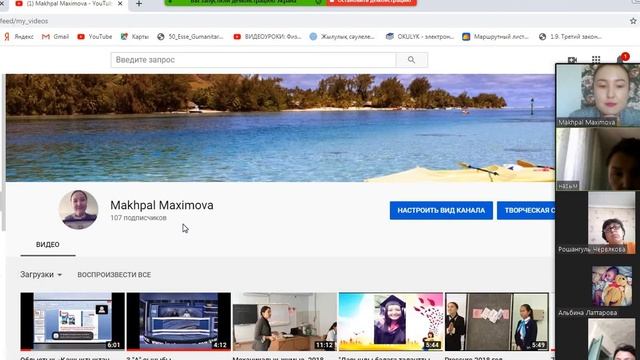Click the channel banner beach image

tap(280, 128)
